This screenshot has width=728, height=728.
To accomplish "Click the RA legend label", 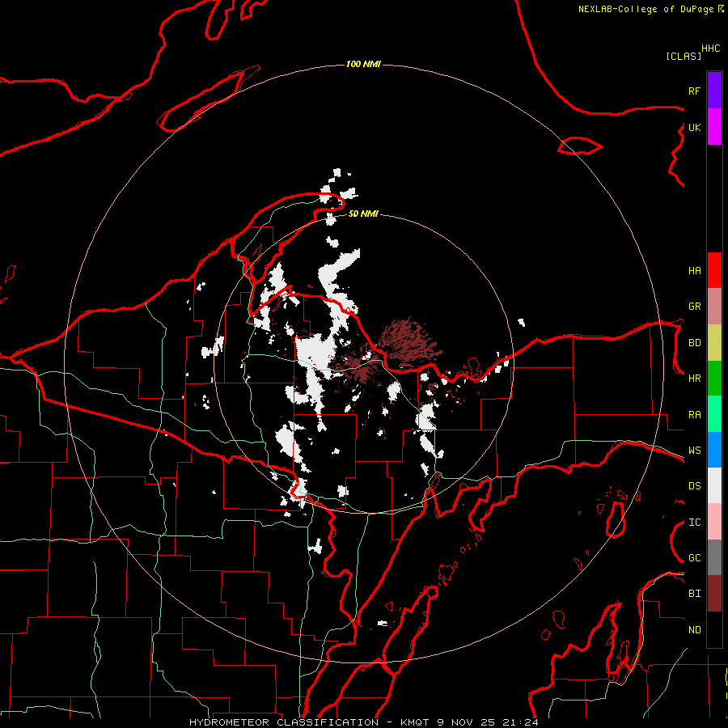I will [694, 415].
